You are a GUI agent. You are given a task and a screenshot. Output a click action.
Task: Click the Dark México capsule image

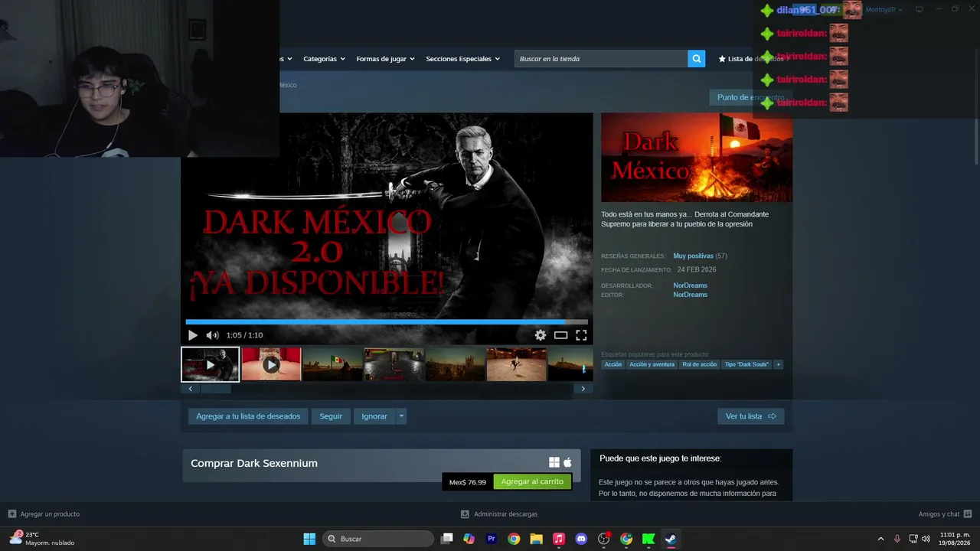(x=697, y=158)
